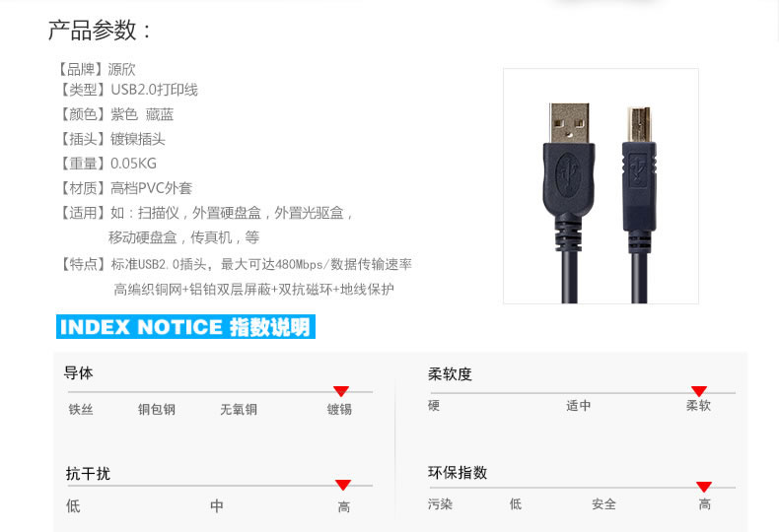Screen dimensions: 779x532
Task: Click the INDEX NOTICE 指数说明 banner
Action: [x=185, y=327]
